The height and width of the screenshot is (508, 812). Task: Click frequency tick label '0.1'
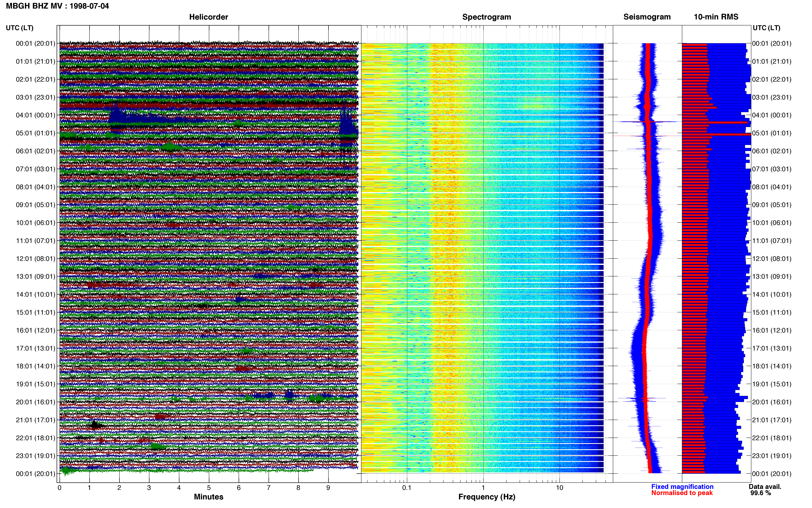pos(407,488)
